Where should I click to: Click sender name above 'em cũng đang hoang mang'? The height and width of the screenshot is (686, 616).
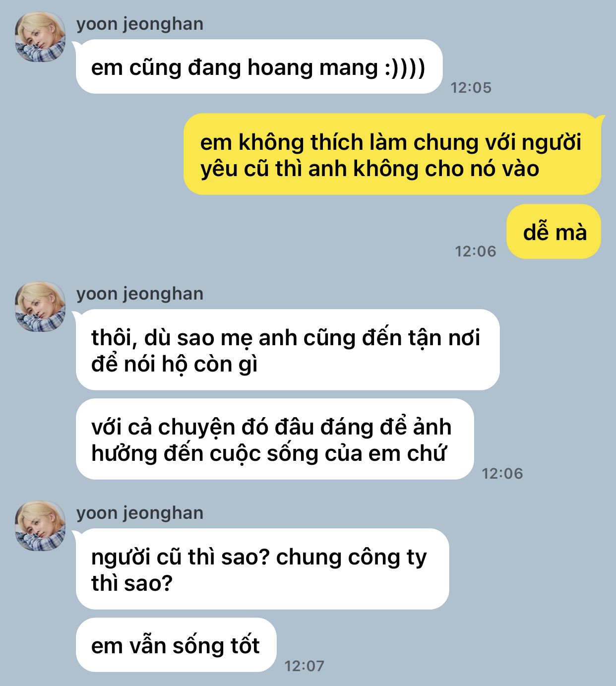[x=140, y=24]
